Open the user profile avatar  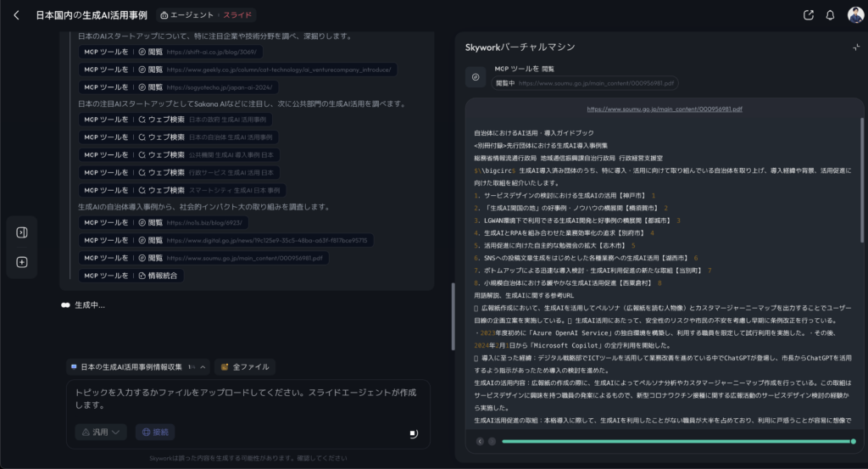click(854, 15)
